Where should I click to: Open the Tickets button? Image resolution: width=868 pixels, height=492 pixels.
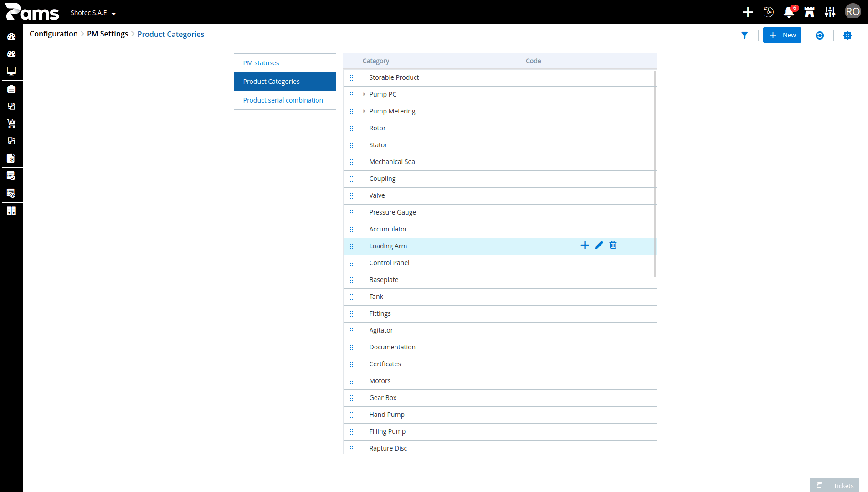click(x=834, y=486)
